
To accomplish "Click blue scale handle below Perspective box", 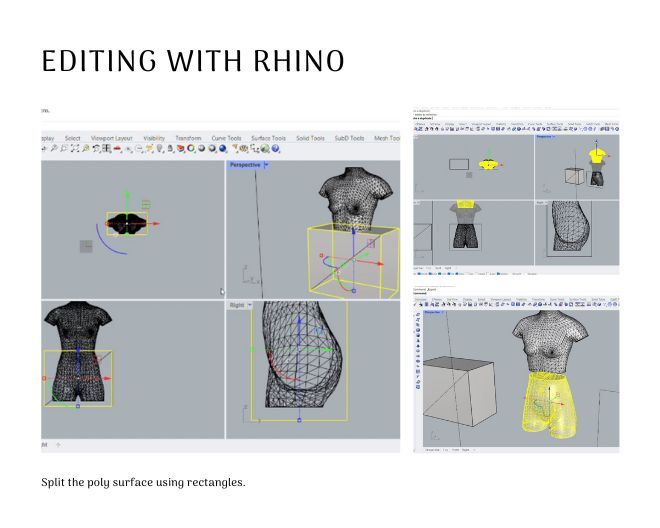I will [x=354, y=291].
